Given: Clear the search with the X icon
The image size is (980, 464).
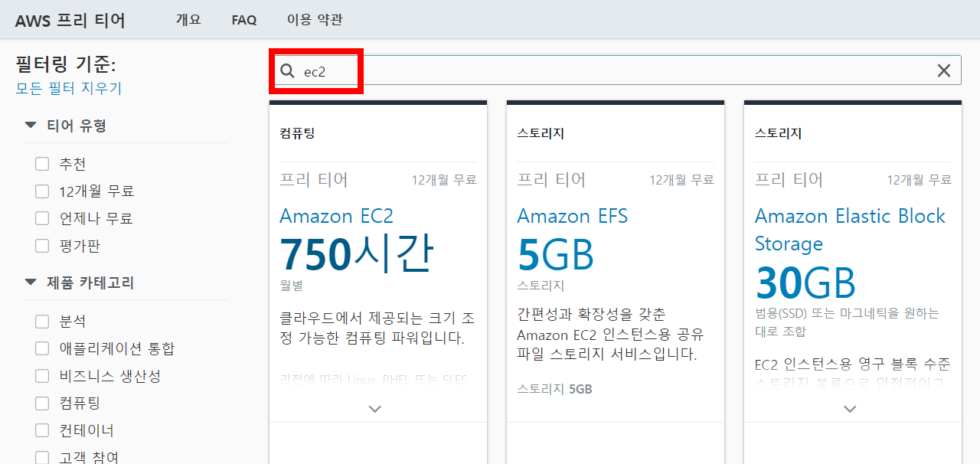Looking at the screenshot, I should pyautogui.click(x=944, y=70).
